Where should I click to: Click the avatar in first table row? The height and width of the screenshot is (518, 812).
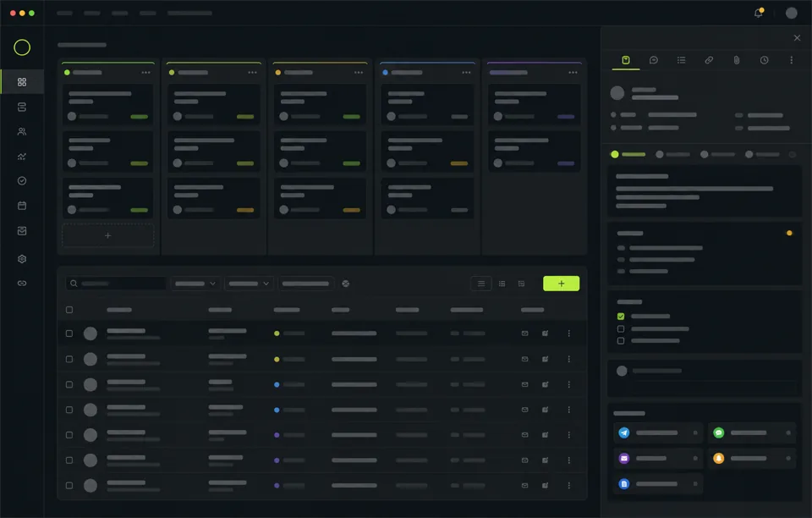91,333
